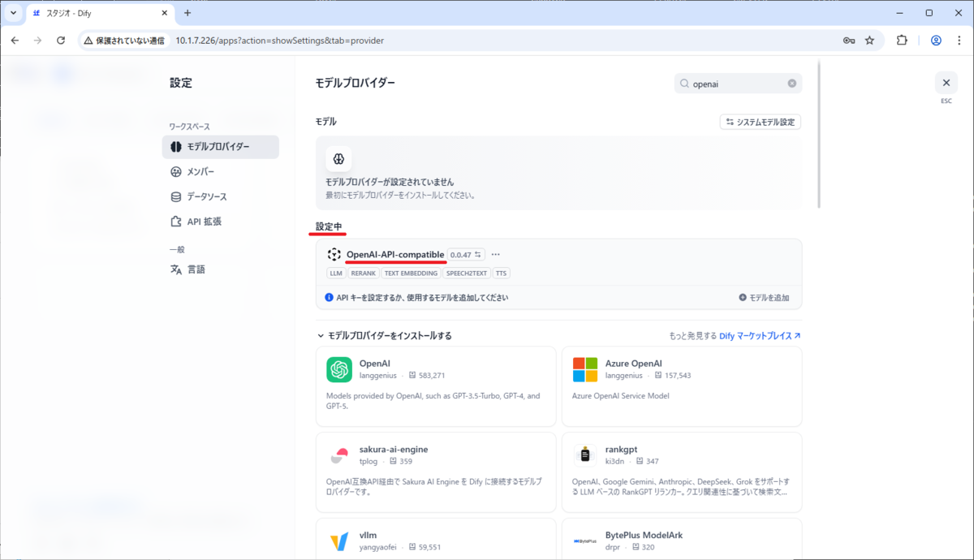Viewport: 974px width, 560px height.
Task: Click the 保護されていない通信 security indicator
Action: click(124, 40)
